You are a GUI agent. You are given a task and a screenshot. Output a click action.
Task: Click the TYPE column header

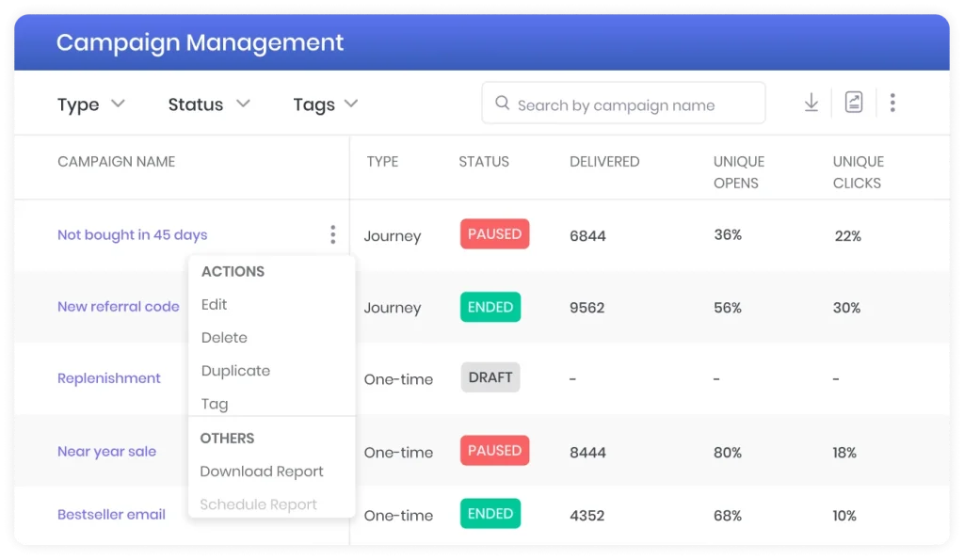(382, 162)
